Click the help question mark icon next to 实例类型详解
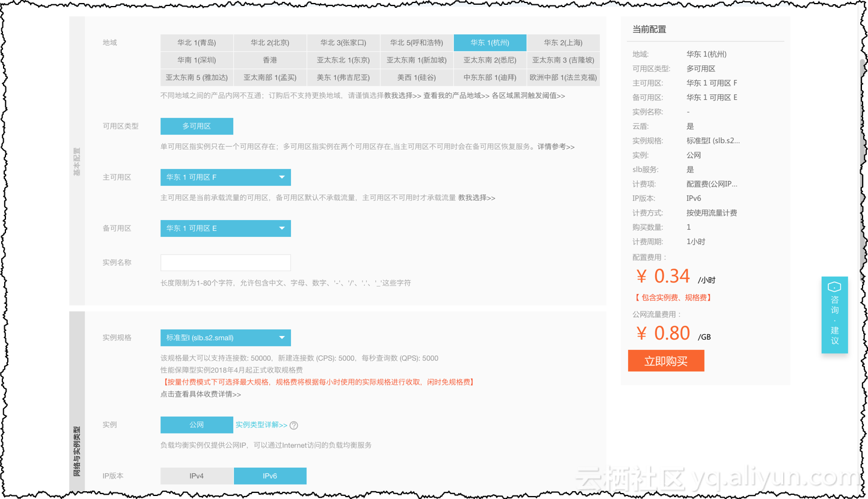Viewport: 868px width, 499px height. click(x=294, y=425)
